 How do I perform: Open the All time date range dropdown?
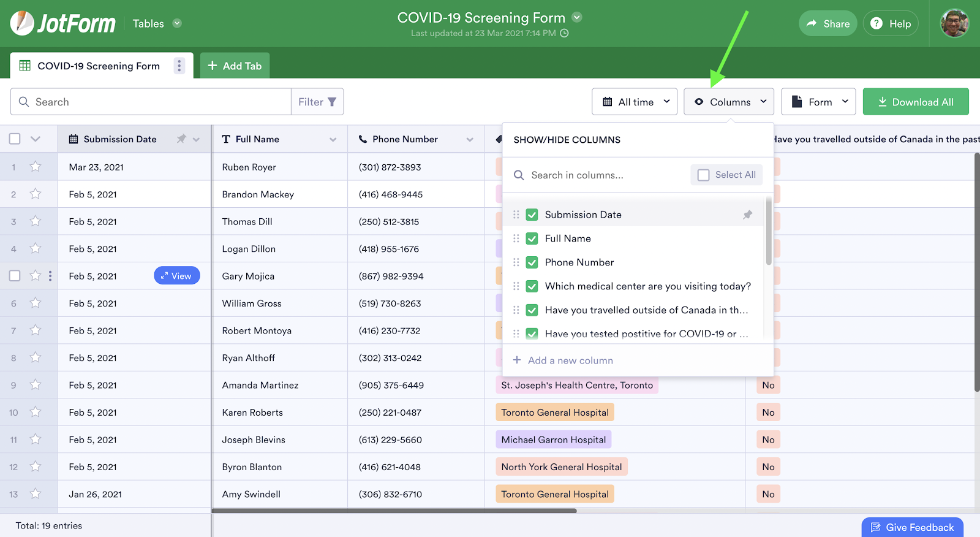point(635,102)
